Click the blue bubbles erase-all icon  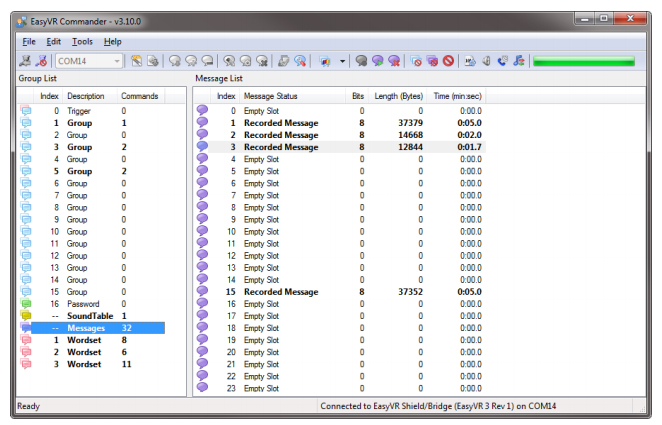(416, 61)
